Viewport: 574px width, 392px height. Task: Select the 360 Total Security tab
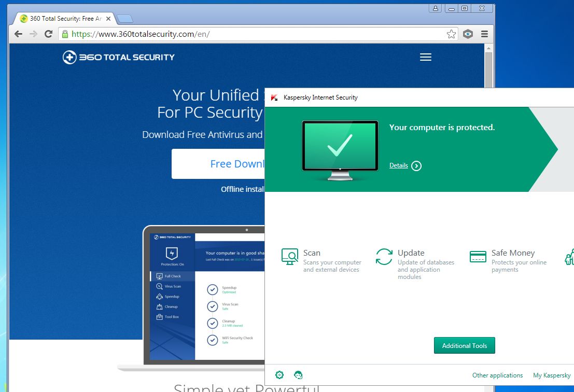(66, 18)
